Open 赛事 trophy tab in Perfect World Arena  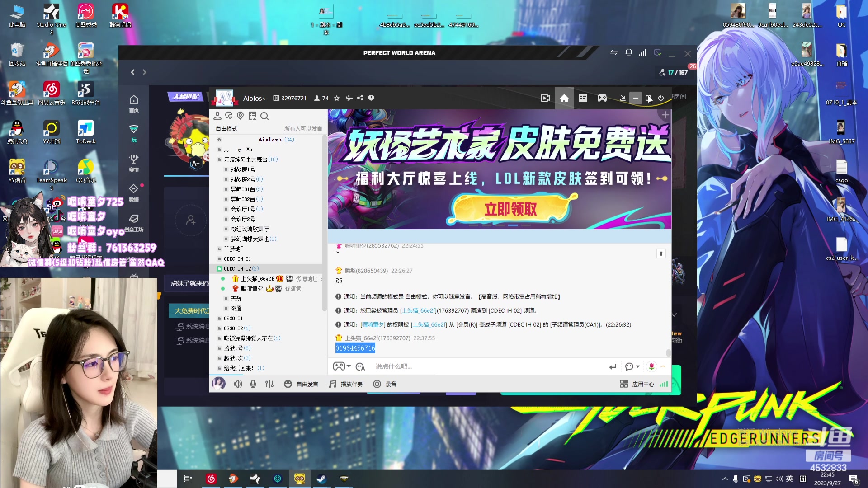click(134, 163)
